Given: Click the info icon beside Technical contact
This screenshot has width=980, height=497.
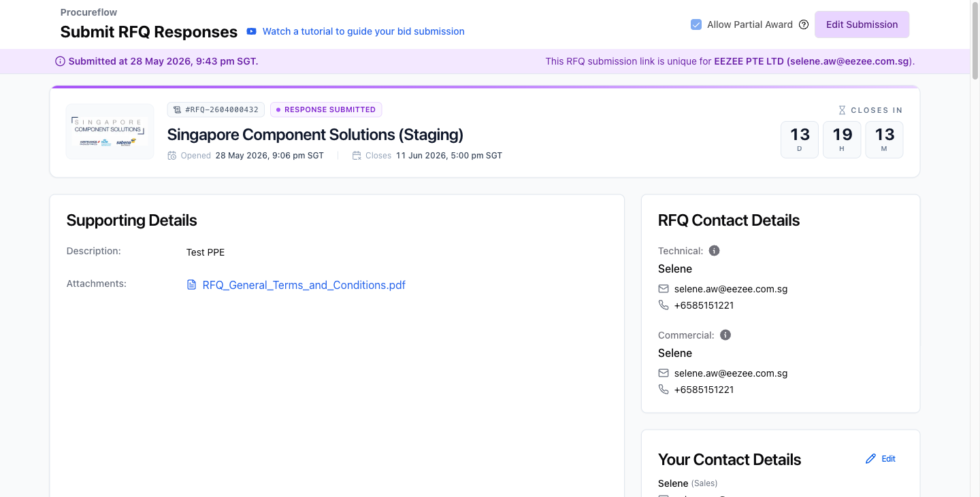Looking at the screenshot, I should pyautogui.click(x=714, y=251).
